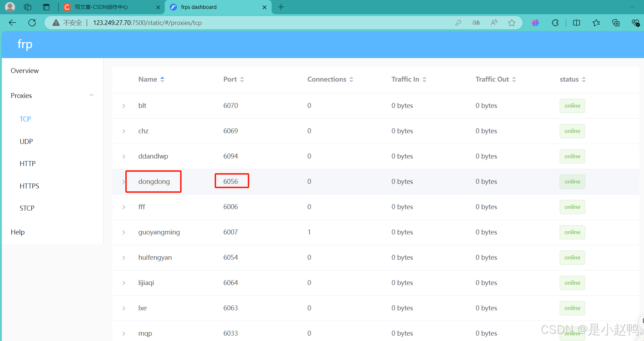
Task: Open the tab actions menu icon
Action: pyautogui.click(x=46, y=7)
